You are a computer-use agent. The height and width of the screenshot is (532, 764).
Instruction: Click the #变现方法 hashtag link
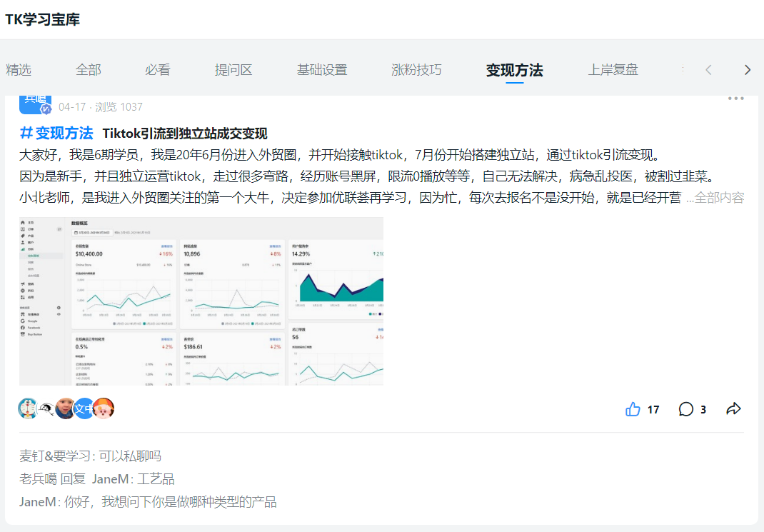pos(56,133)
